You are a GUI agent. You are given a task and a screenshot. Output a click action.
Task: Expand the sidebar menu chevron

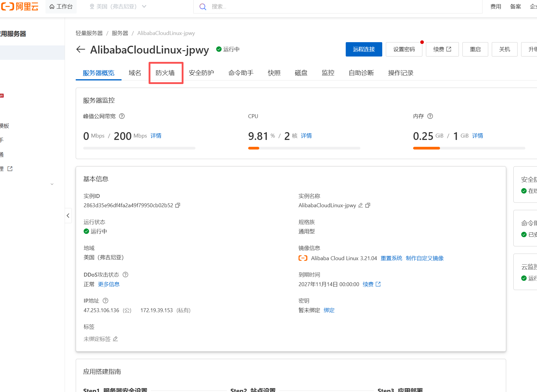pyautogui.click(x=52, y=184)
